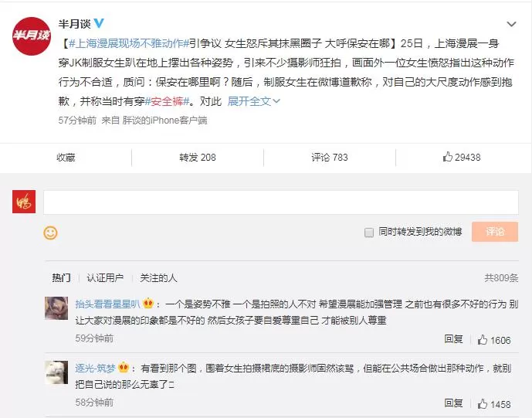Like the post with 29438 thumbs-up

coord(462,157)
